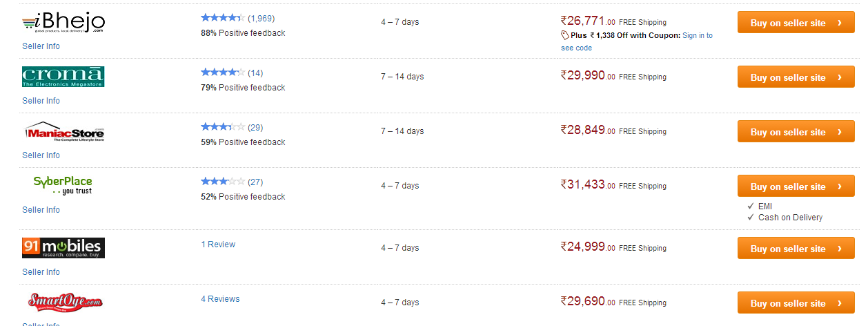Open Seller Info for iBhejo
The width and height of the screenshot is (868, 326).
(x=41, y=46)
